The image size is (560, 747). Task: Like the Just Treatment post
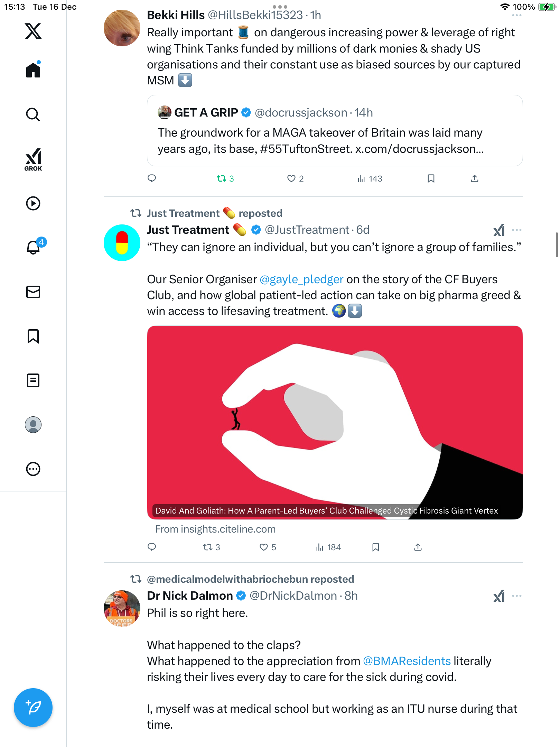point(264,547)
